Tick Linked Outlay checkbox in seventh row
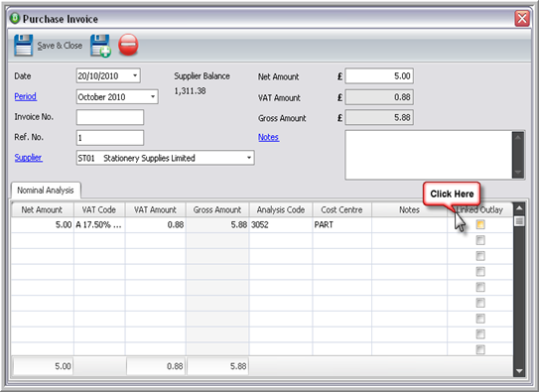The height and width of the screenshot is (392, 539). 480,319
